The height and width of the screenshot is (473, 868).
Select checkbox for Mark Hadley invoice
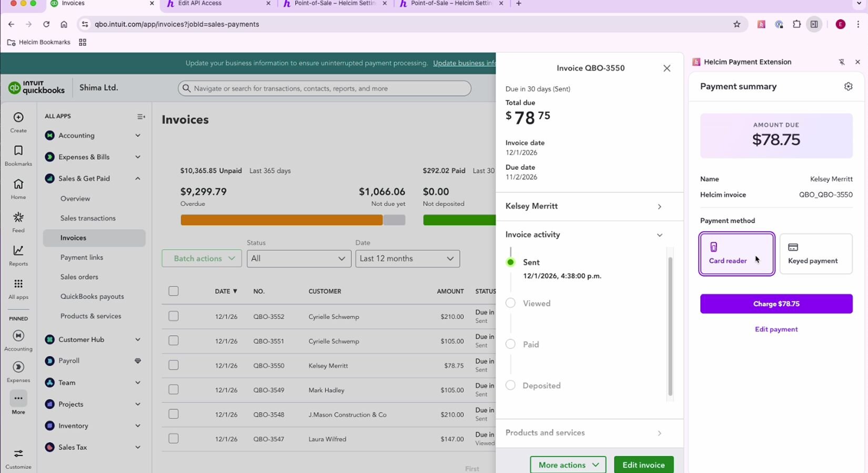pos(174,390)
